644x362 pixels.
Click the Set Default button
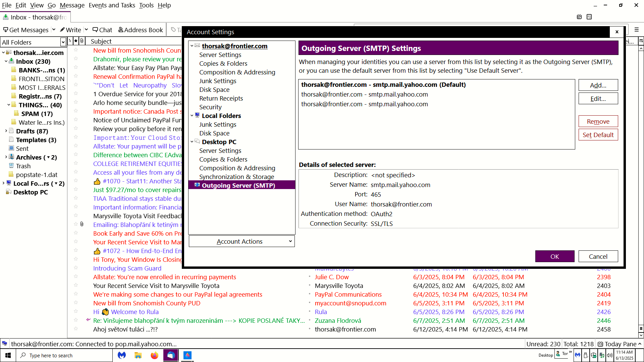click(598, 135)
